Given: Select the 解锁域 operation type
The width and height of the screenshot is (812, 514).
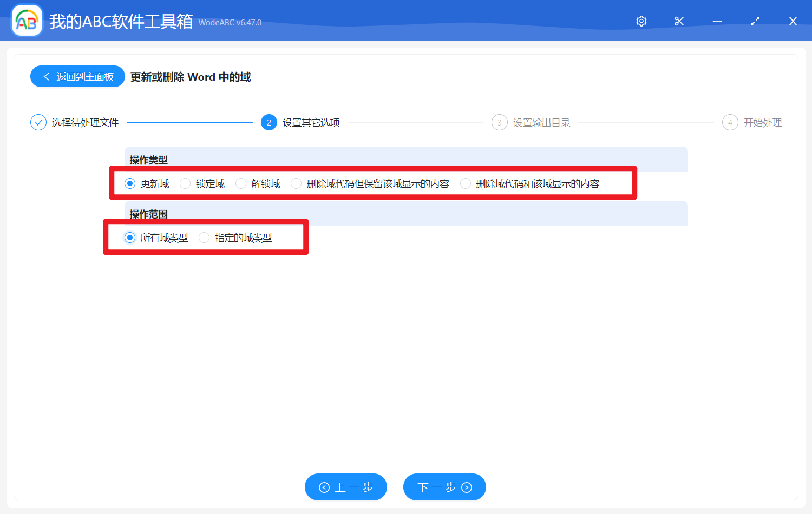Looking at the screenshot, I should pyautogui.click(x=240, y=183).
